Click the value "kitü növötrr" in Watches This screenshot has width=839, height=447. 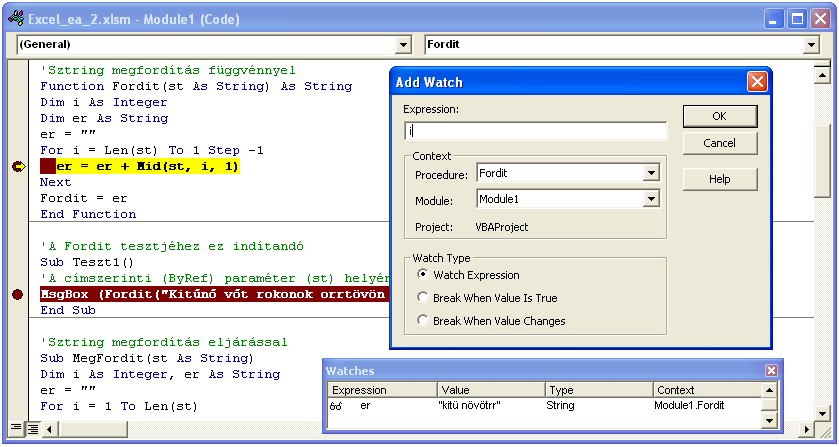pyautogui.click(x=469, y=406)
